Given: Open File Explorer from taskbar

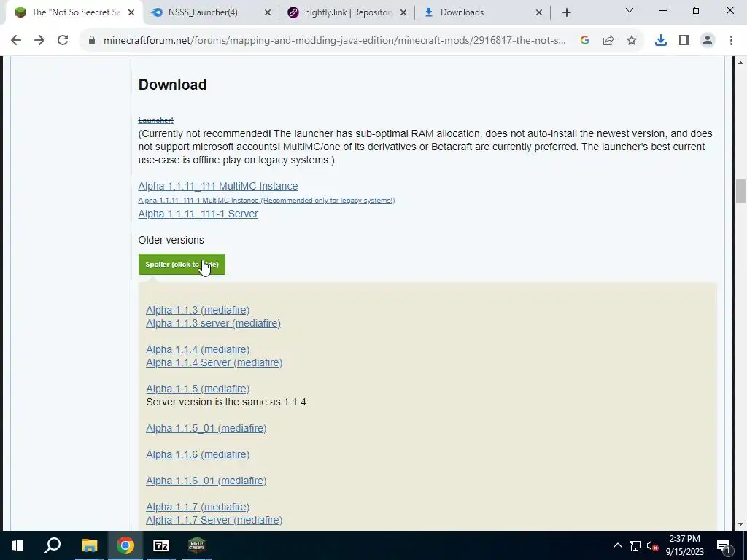Looking at the screenshot, I should (89, 545).
